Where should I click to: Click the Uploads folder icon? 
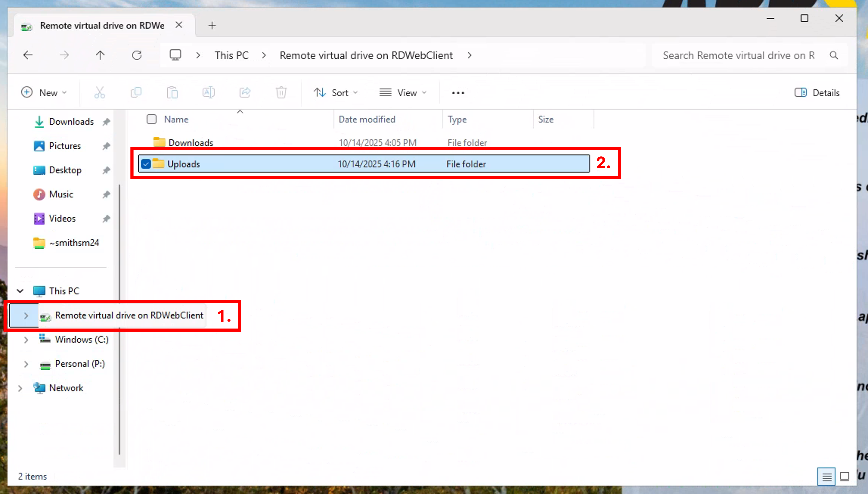158,163
